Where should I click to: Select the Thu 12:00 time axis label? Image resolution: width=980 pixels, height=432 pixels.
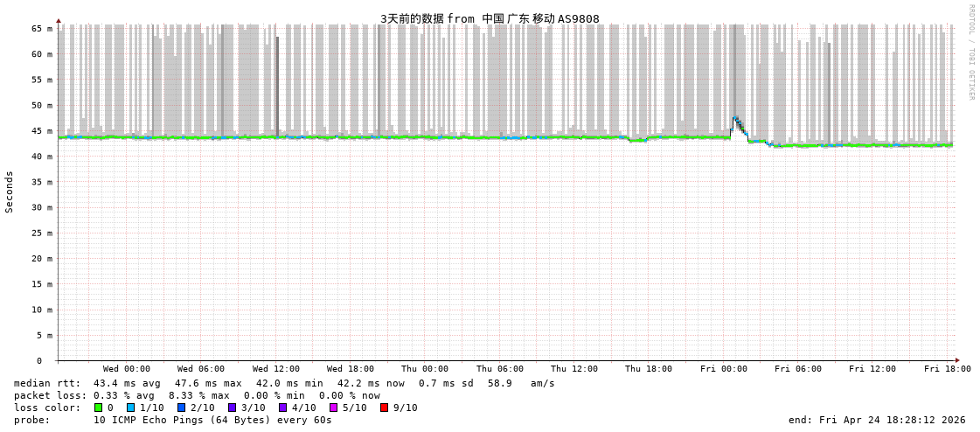(x=574, y=369)
